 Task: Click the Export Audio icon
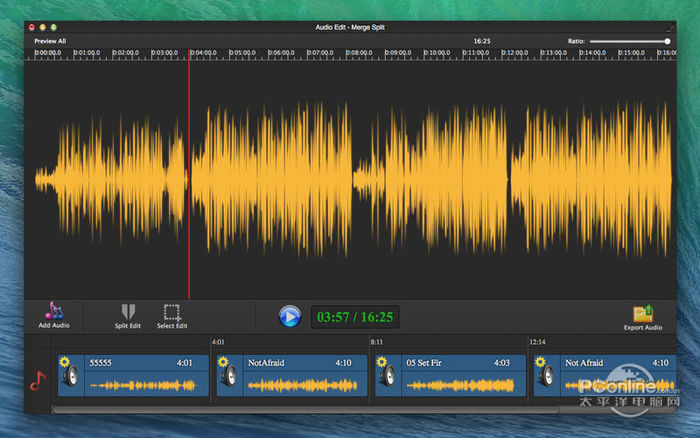click(642, 313)
